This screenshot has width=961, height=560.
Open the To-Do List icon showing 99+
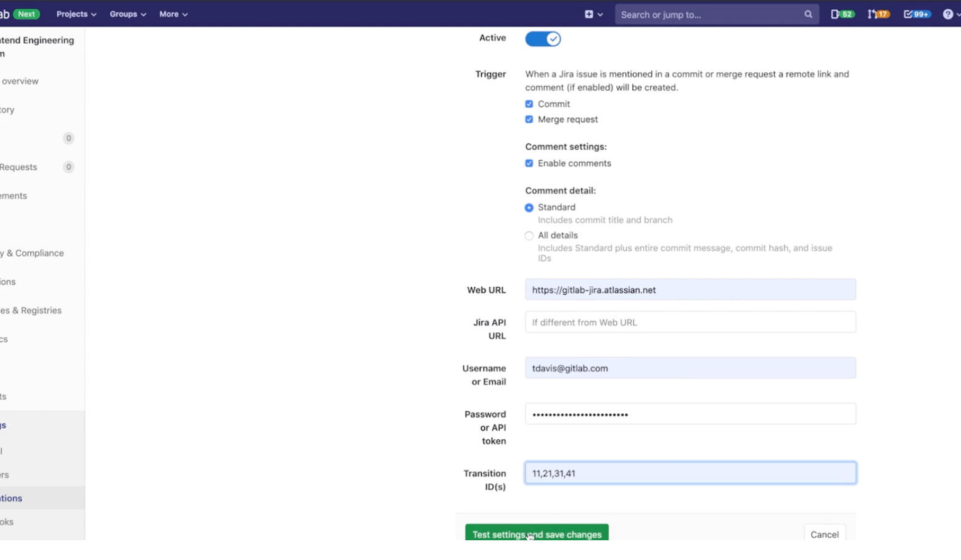916,13
